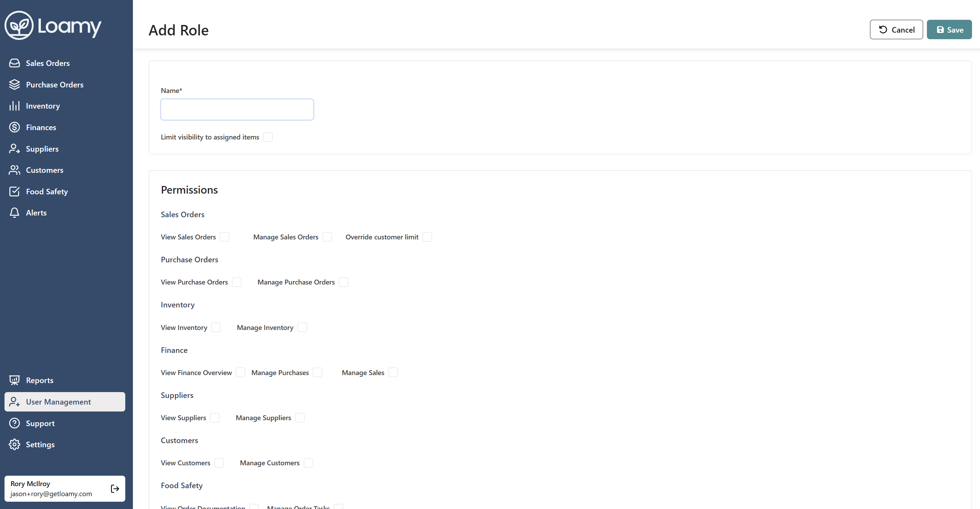Screen dimensions: 980x509
Task: Click the logout arrow icon
Action: (115, 489)
